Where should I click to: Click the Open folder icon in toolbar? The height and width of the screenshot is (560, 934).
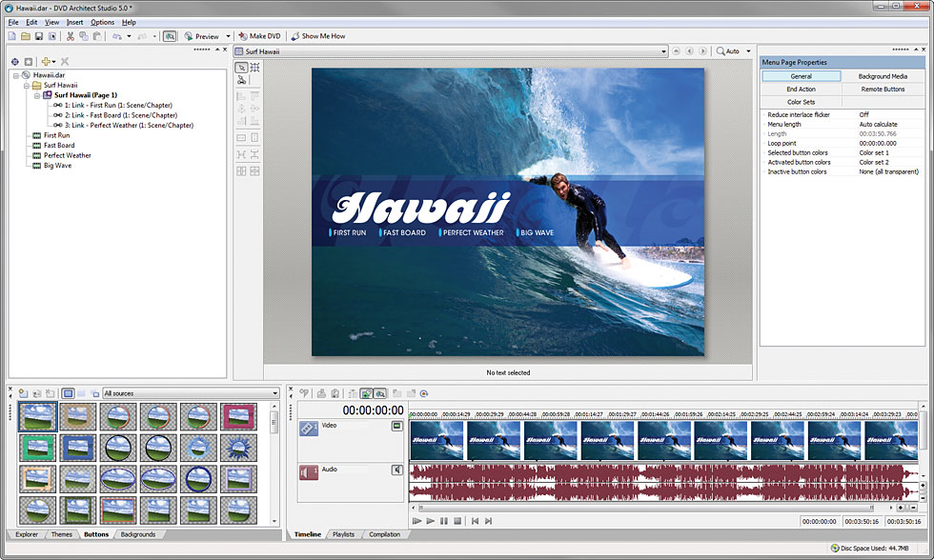pyautogui.click(x=26, y=36)
